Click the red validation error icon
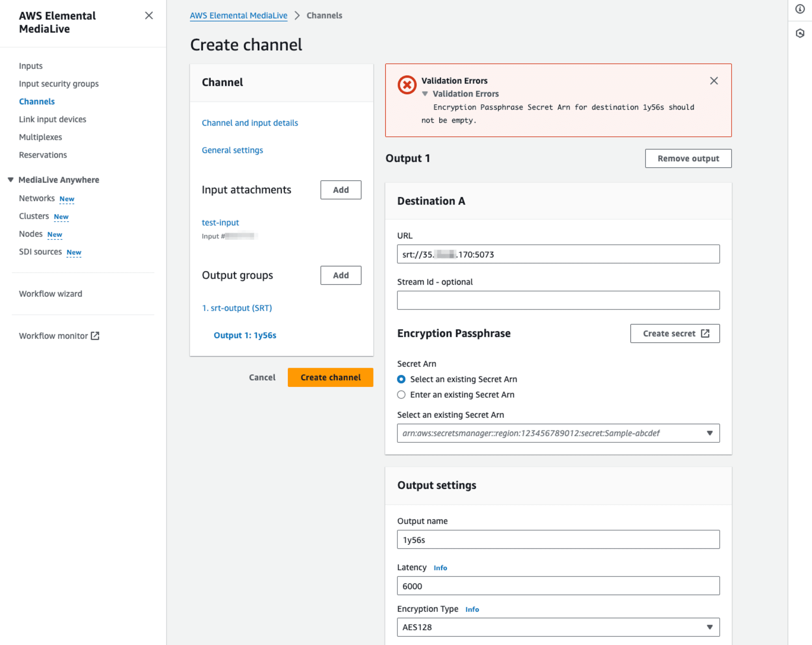The height and width of the screenshot is (645, 812). [407, 85]
